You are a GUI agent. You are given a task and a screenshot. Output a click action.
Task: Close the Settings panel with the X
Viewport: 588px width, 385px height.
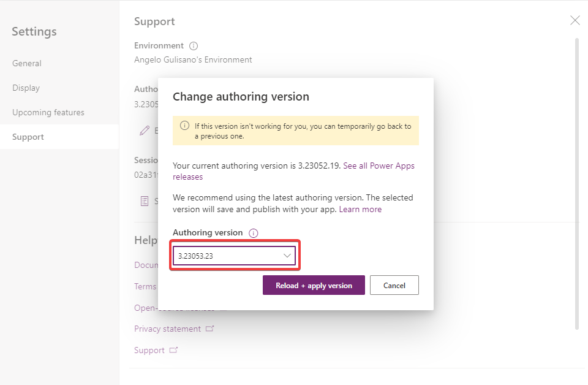(x=575, y=20)
